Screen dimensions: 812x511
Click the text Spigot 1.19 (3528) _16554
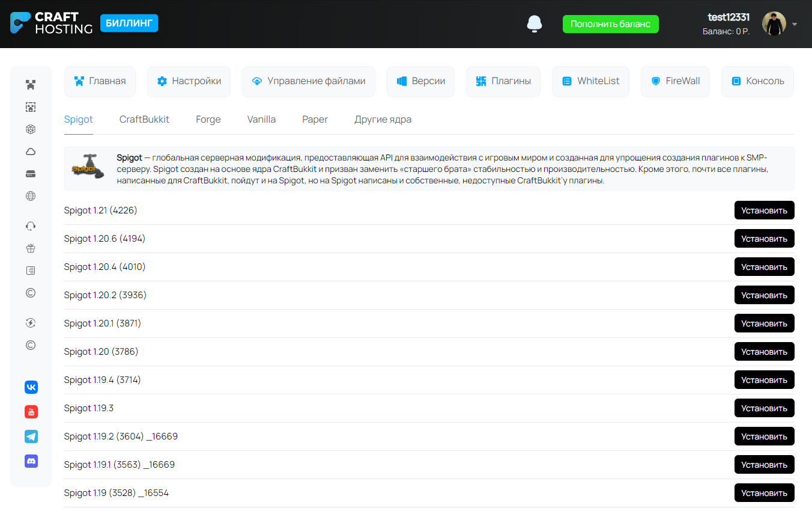tap(117, 493)
